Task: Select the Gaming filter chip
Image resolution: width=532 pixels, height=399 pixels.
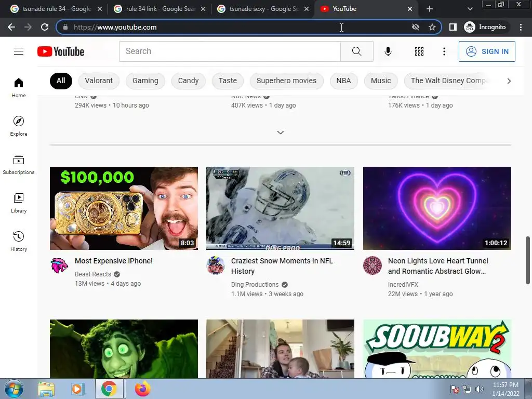Action: pyautogui.click(x=145, y=81)
